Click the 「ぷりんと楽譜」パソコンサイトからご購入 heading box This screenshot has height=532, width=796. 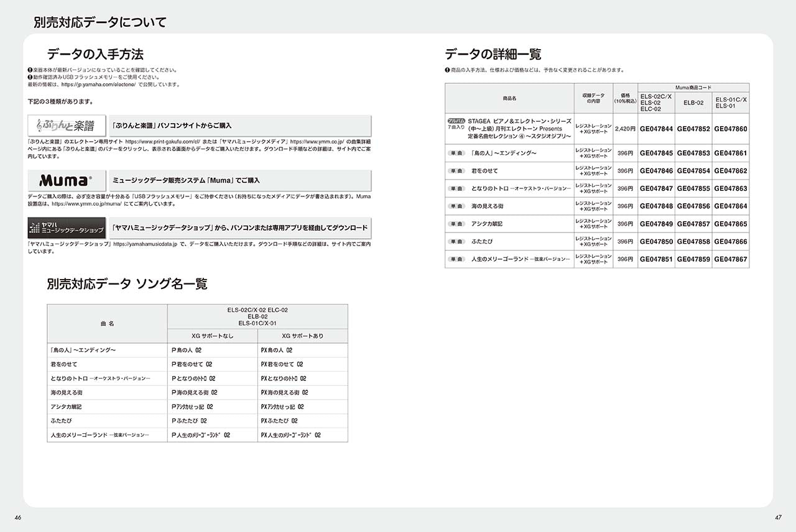pyautogui.click(x=240, y=126)
